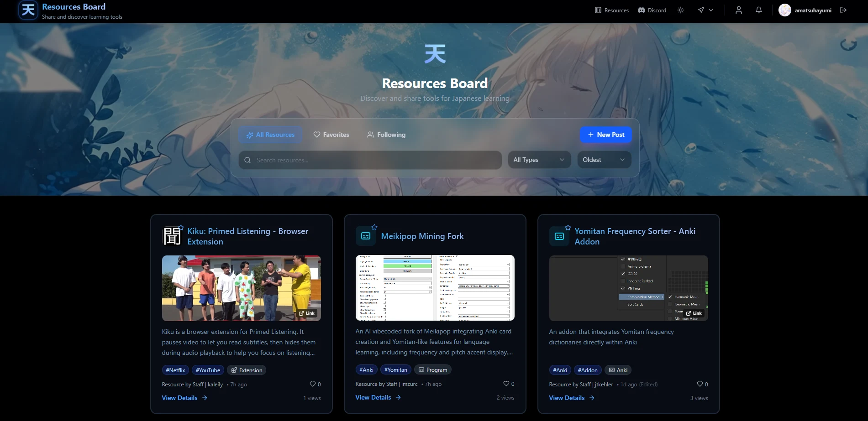The height and width of the screenshot is (421, 868).
Task: Open the user profile icon in header
Action: [739, 10]
